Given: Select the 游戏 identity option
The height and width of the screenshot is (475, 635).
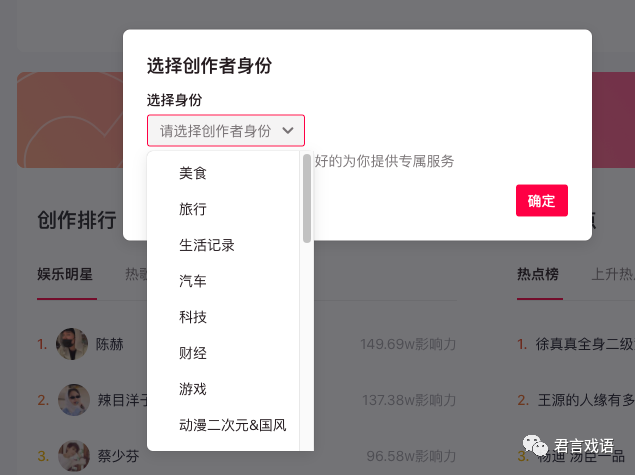Looking at the screenshot, I should coord(193,389).
